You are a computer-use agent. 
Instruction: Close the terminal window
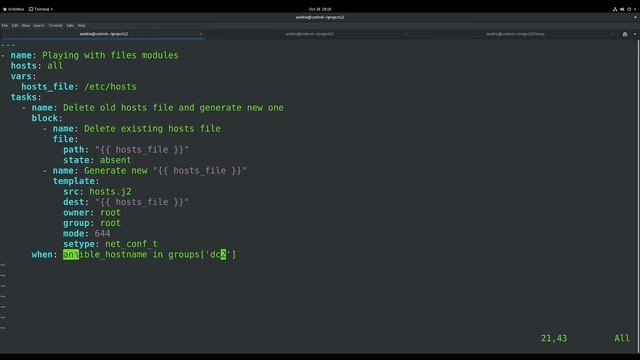pyautogui.click(x=635, y=17)
